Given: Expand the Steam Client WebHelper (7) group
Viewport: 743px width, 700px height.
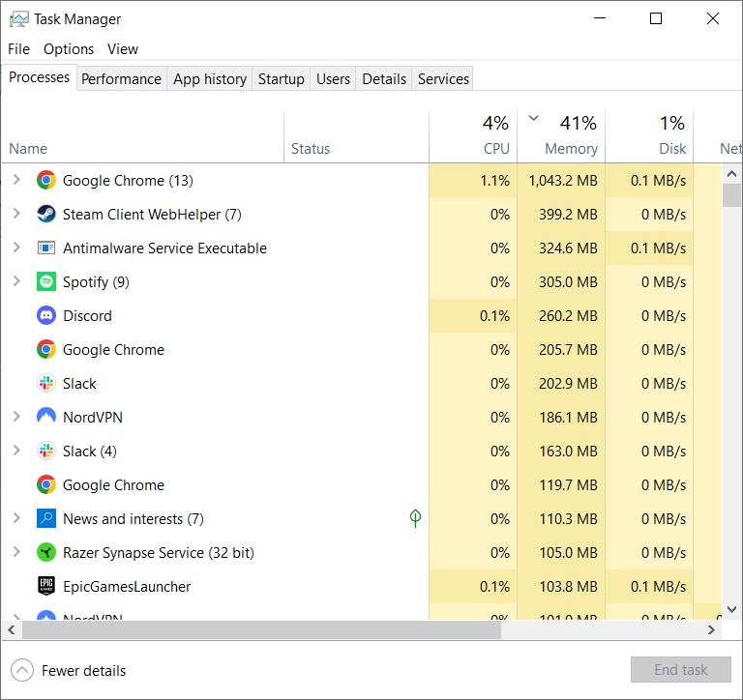Looking at the screenshot, I should point(16,213).
